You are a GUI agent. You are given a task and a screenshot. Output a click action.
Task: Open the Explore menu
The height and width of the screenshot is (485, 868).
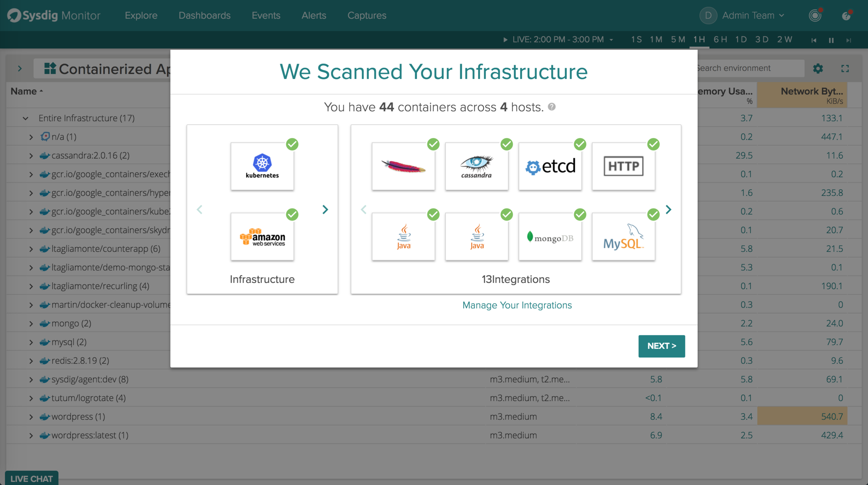pyautogui.click(x=141, y=15)
